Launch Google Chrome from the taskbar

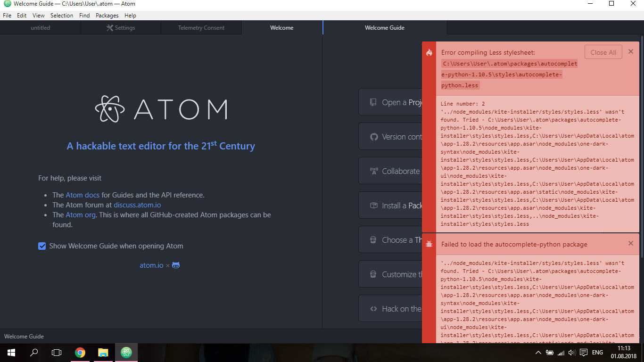[80, 353]
